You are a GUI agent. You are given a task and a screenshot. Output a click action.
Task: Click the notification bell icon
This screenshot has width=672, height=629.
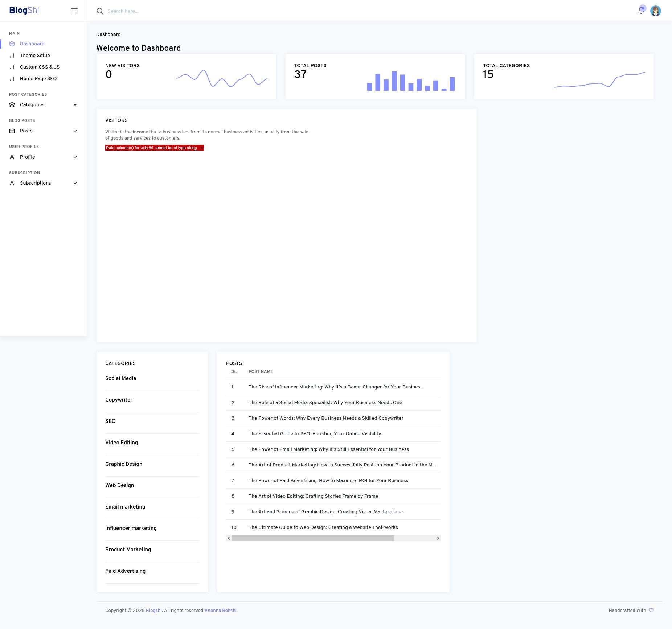click(x=641, y=11)
